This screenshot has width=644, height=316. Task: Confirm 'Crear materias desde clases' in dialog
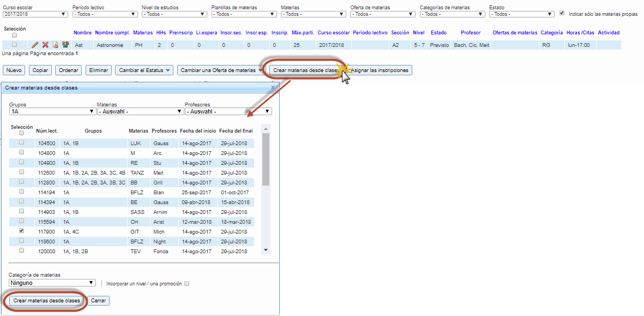tap(46, 301)
